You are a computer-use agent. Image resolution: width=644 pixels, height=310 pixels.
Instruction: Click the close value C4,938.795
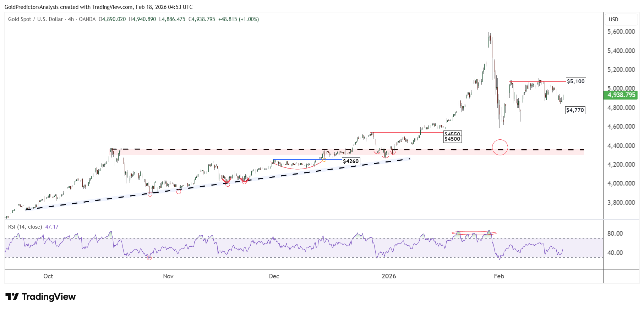[x=202, y=19]
